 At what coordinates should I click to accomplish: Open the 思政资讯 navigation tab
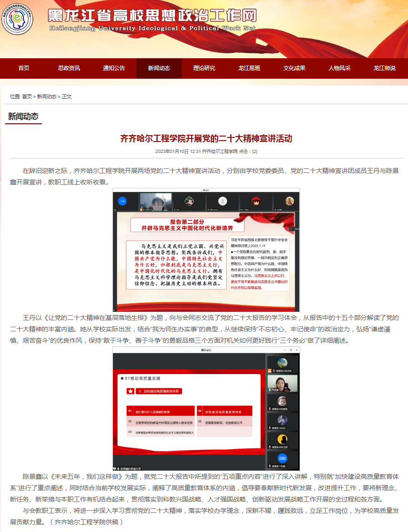click(x=69, y=68)
